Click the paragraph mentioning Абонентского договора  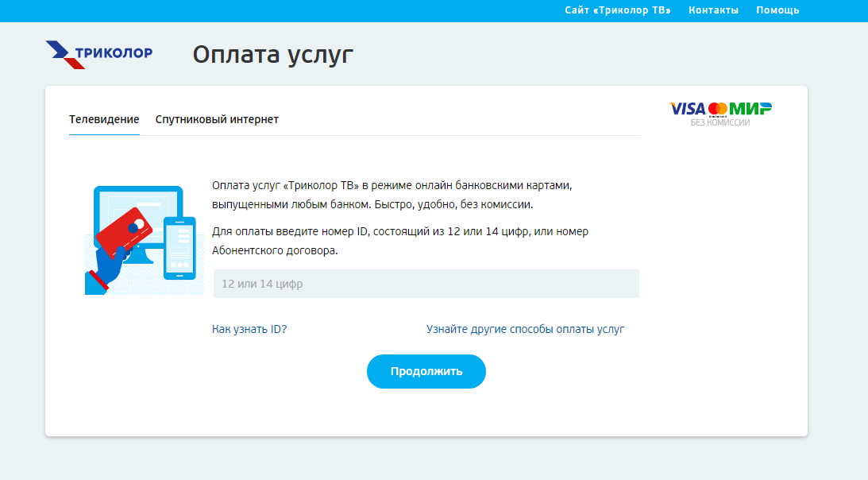[x=400, y=241]
